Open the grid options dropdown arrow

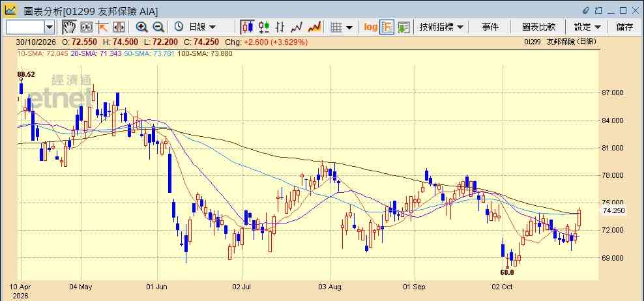349,27
